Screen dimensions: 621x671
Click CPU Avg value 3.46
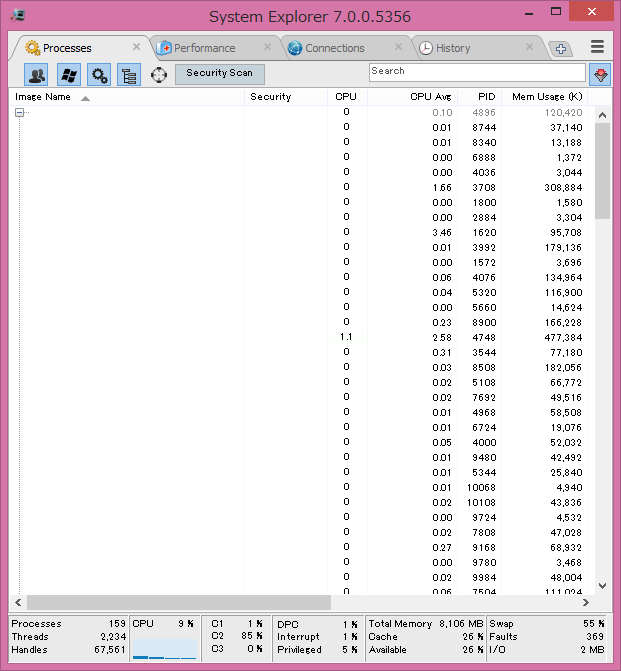coord(442,232)
